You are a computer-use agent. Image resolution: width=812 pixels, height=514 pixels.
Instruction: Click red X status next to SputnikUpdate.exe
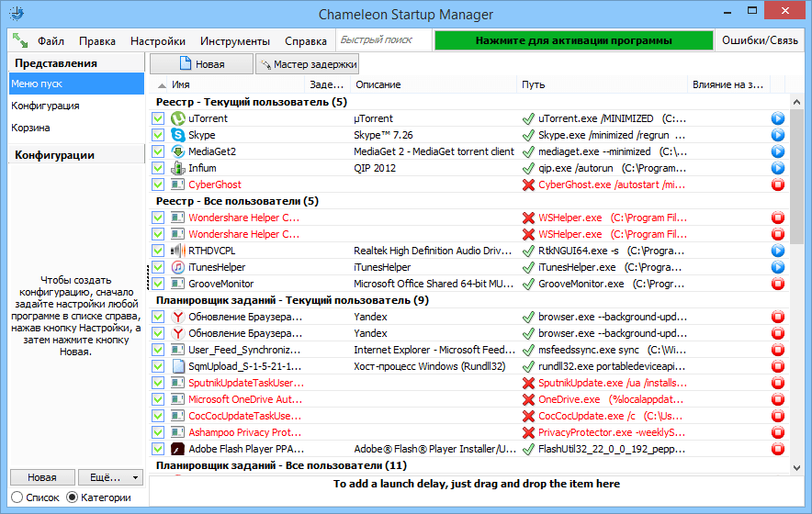[528, 383]
